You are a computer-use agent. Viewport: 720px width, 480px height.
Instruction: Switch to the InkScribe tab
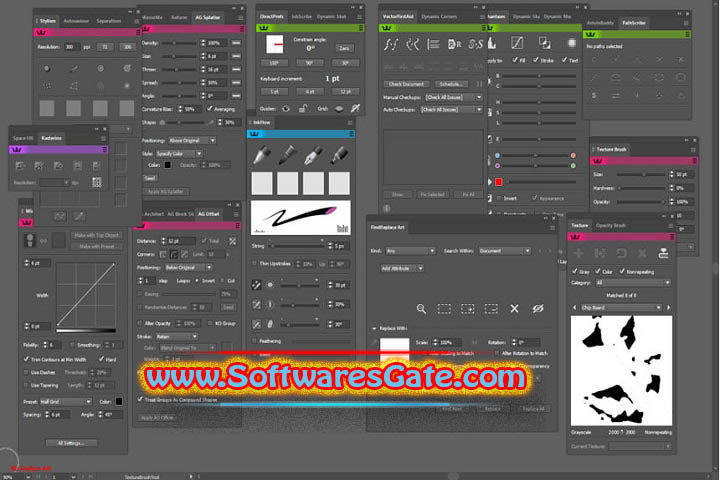(302, 17)
